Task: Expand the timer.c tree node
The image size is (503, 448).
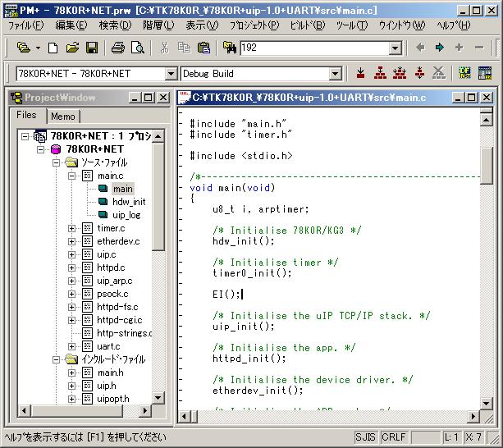Action: click(x=72, y=228)
